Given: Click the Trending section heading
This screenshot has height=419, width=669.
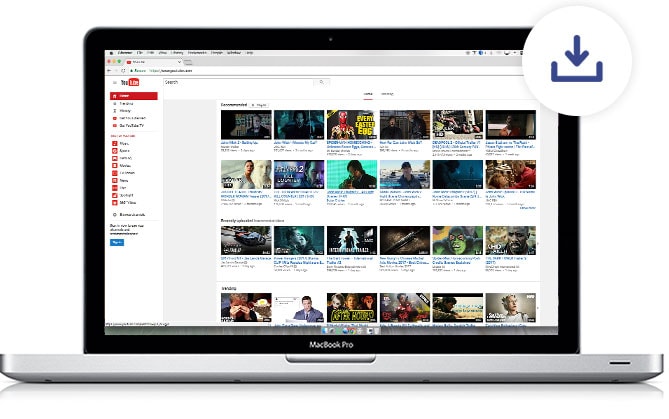Looking at the screenshot, I should (x=229, y=288).
